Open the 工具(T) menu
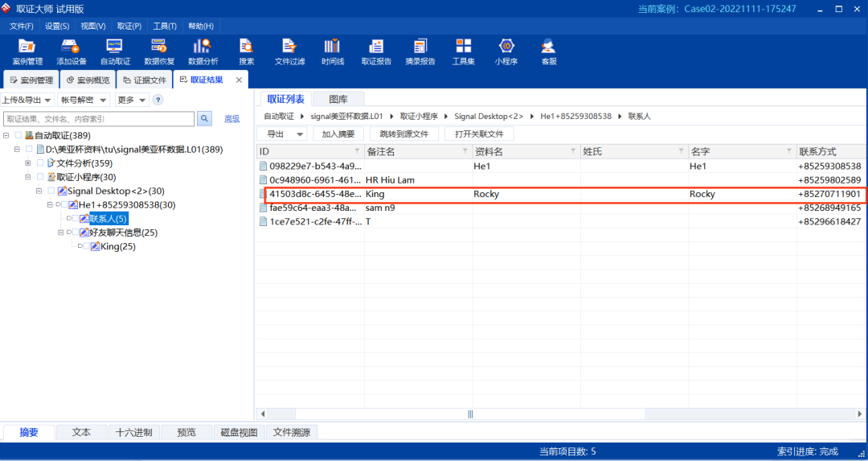The height and width of the screenshot is (461, 868). 165,26
